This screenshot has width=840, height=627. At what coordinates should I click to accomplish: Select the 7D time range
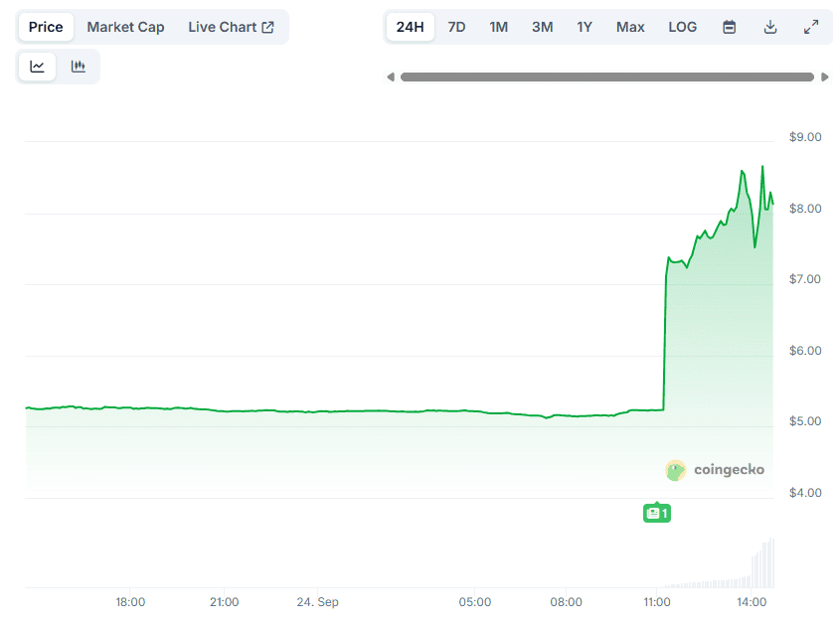pos(456,27)
